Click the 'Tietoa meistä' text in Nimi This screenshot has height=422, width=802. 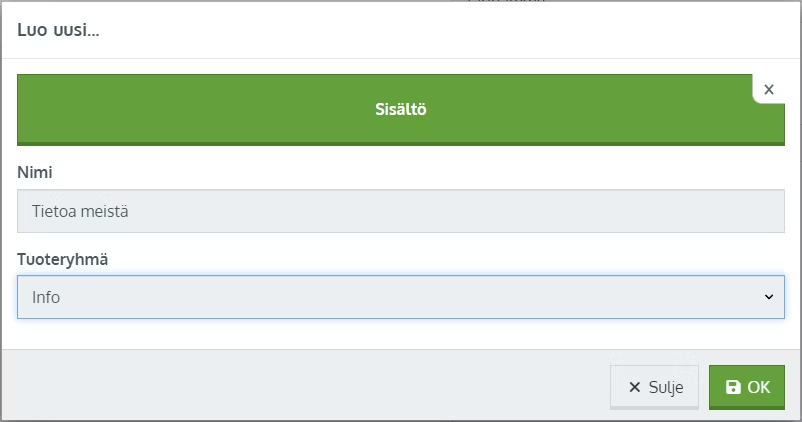coord(80,212)
